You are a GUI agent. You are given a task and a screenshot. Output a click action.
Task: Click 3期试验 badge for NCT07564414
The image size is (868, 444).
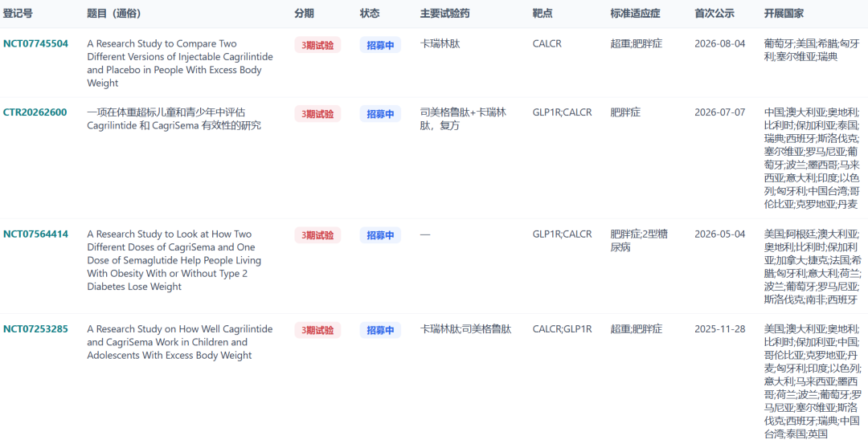click(317, 235)
